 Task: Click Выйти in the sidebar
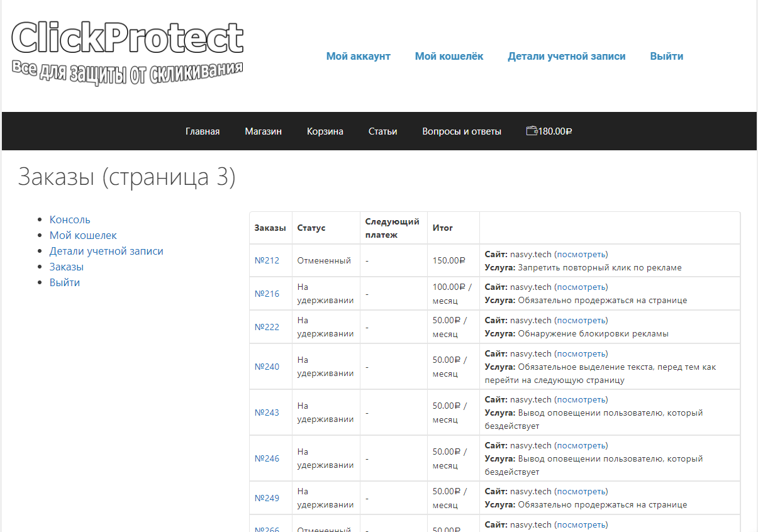[x=65, y=282]
